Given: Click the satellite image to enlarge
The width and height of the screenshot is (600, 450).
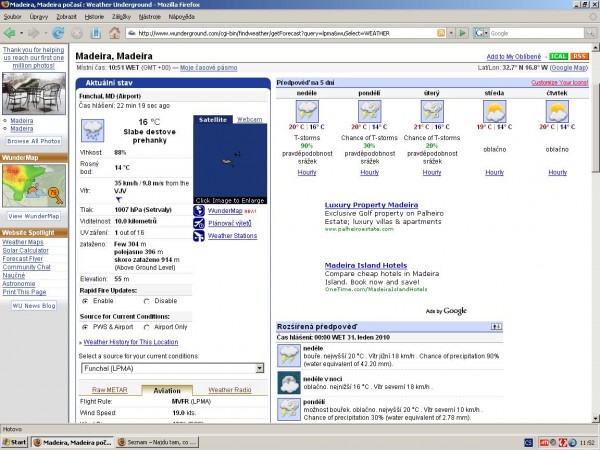Looking at the screenshot, I should [x=230, y=163].
